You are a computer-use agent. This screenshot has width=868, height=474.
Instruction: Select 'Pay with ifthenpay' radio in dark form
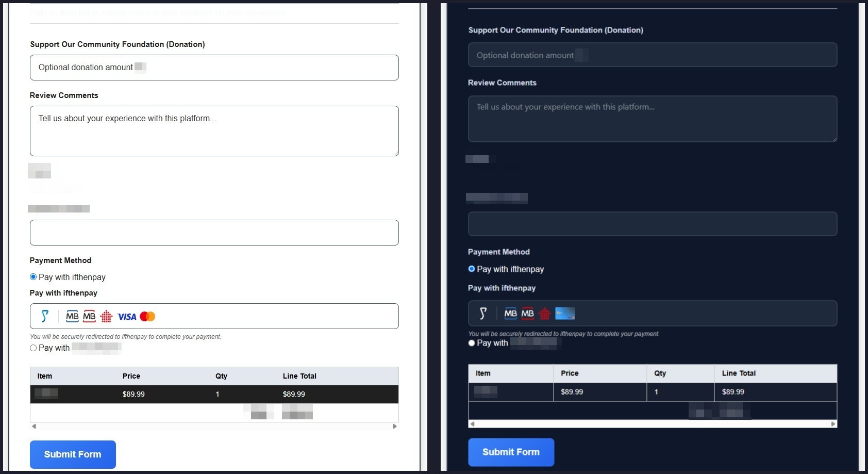[472, 269]
